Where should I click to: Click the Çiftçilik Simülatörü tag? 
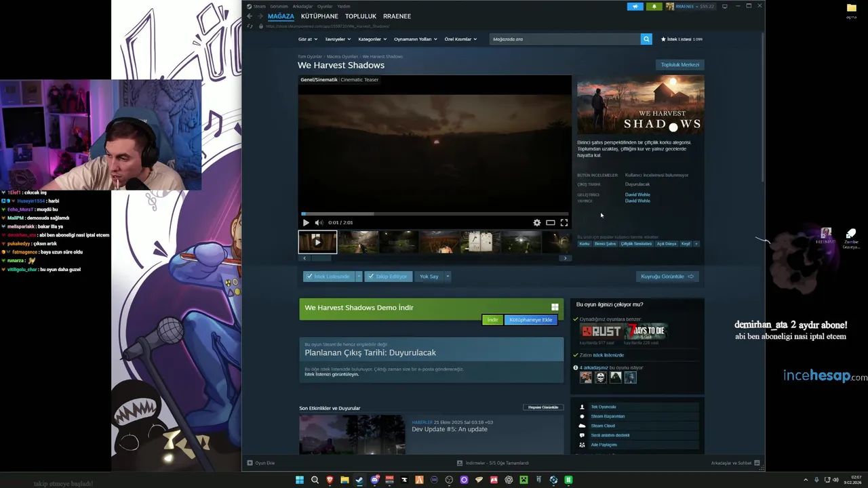636,243
